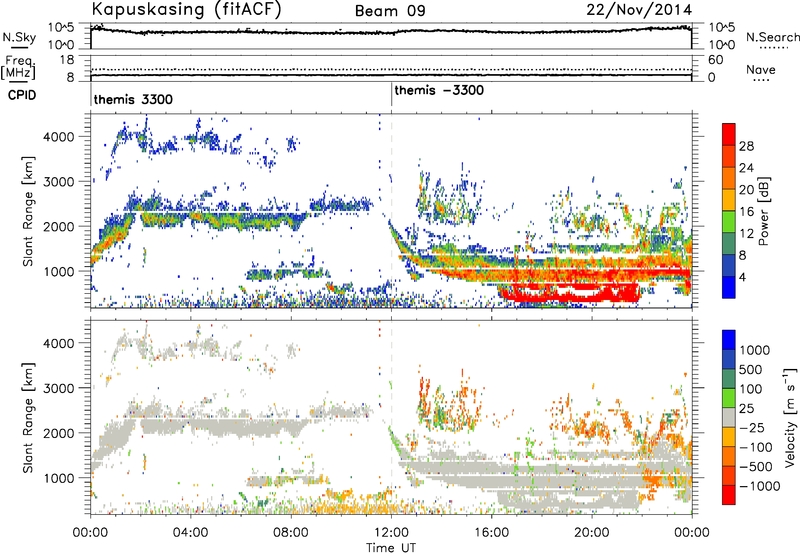The height and width of the screenshot is (554, 800).
Task: Click the 'N.Search' legend label
Action: [x=772, y=37]
